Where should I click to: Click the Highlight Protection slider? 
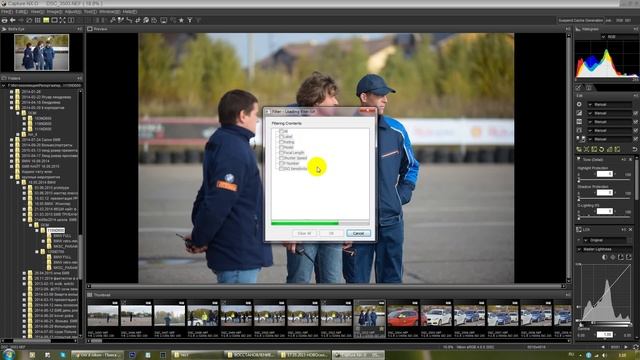(604, 180)
